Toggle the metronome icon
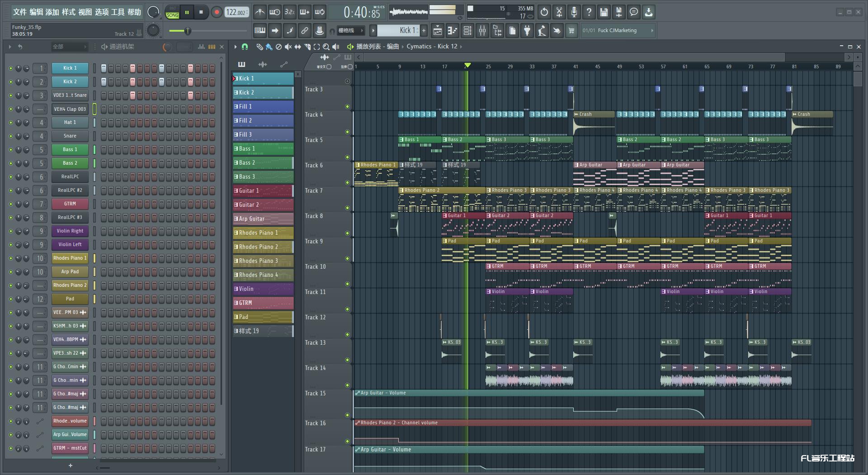The image size is (868, 475). (x=259, y=12)
